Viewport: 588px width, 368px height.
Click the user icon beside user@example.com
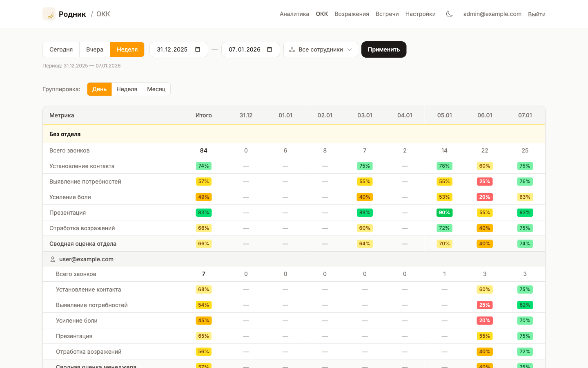coord(53,259)
